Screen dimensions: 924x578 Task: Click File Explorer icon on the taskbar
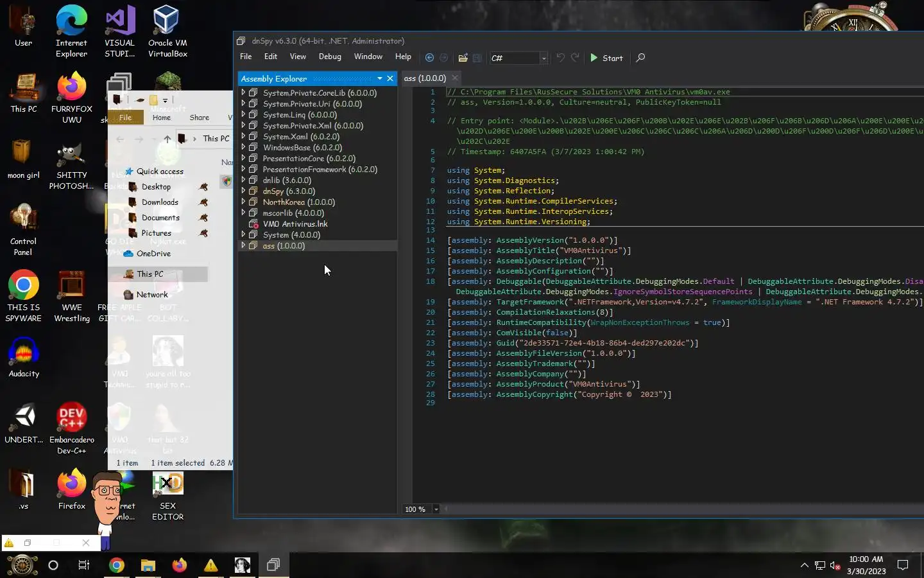point(148,565)
